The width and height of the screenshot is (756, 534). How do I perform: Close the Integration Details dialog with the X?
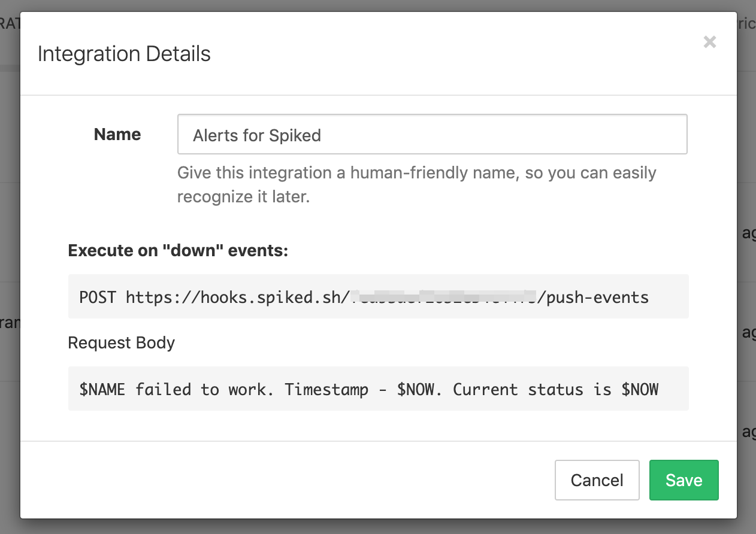710,42
